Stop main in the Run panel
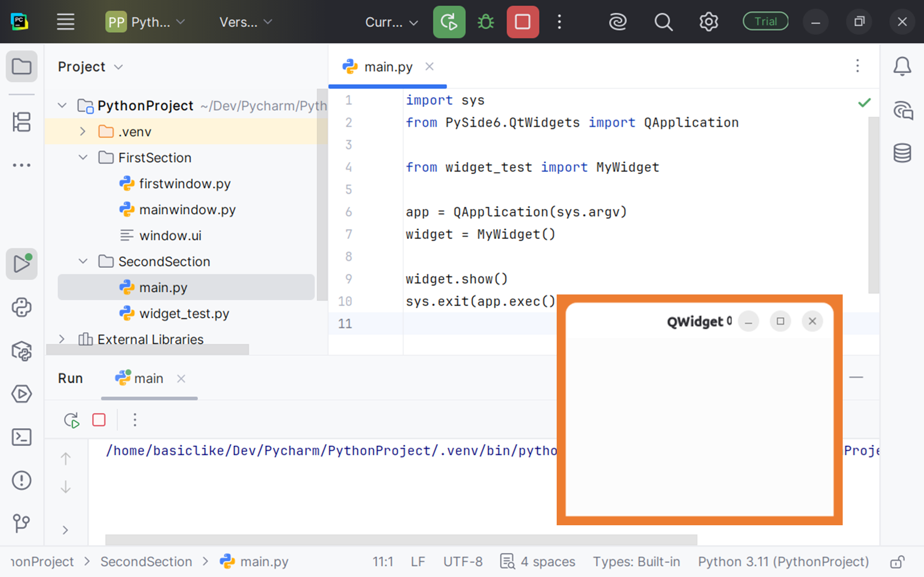 pyautogui.click(x=99, y=420)
